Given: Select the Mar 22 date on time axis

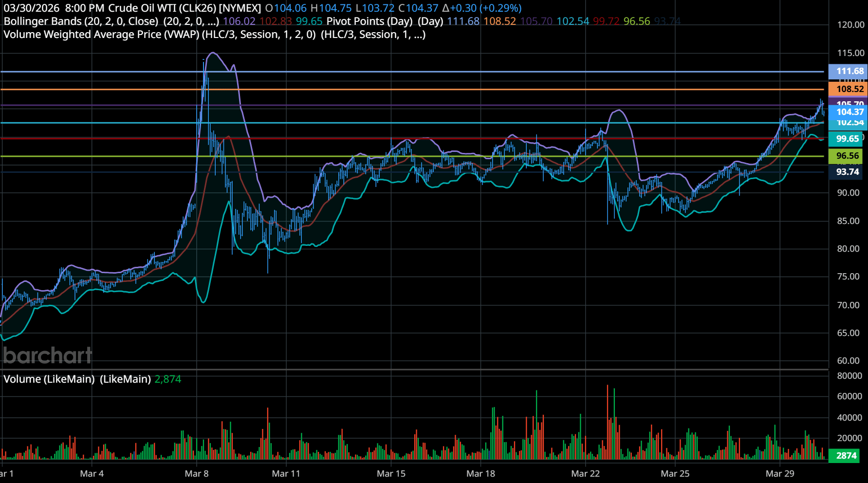Looking at the screenshot, I should pos(585,474).
